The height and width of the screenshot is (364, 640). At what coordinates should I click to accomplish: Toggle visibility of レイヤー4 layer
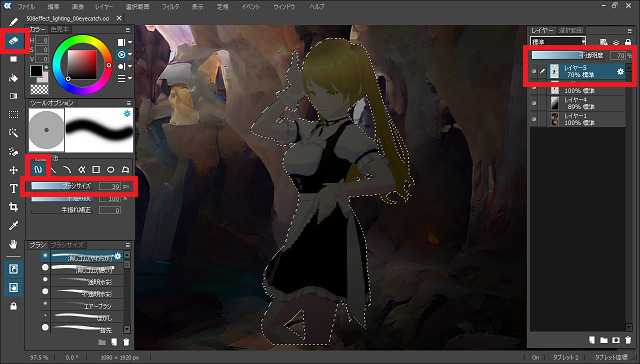click(x=534, y=103)
